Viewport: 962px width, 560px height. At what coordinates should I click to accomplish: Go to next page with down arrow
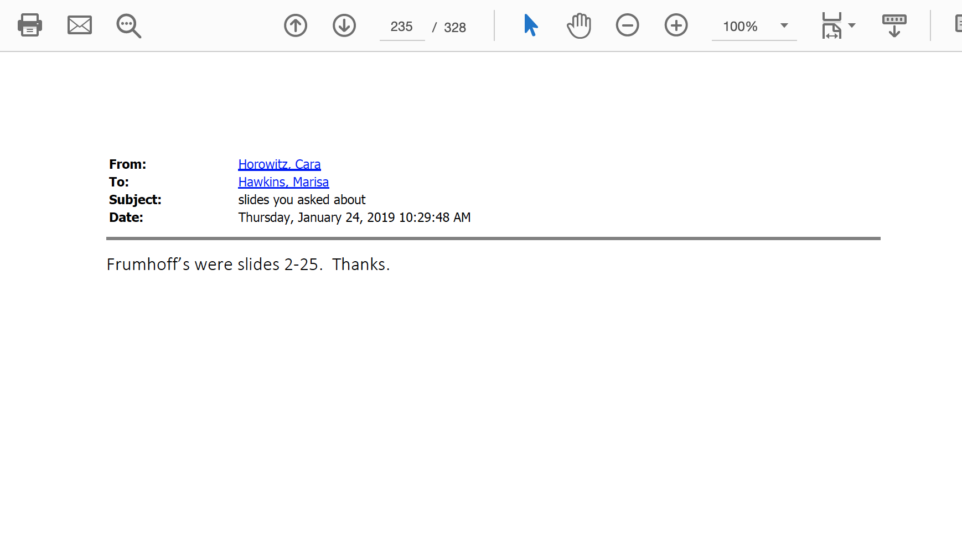(x=344, y=25)
